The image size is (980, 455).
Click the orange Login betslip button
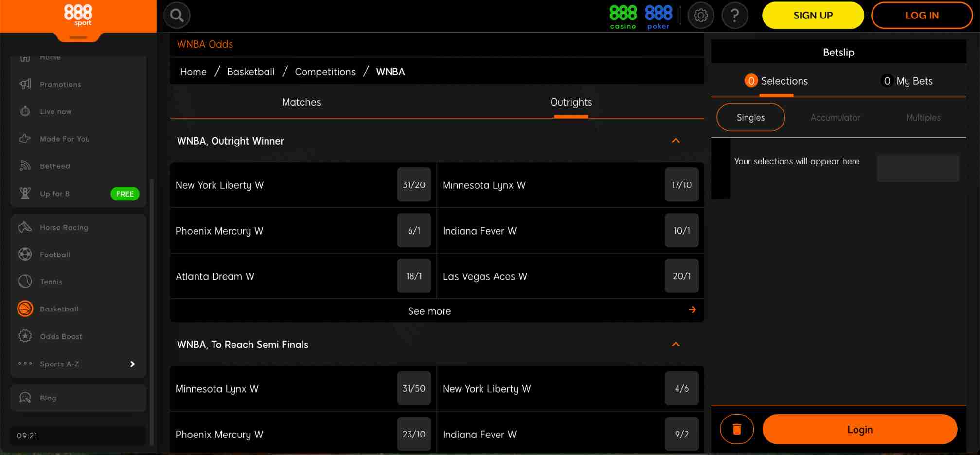click(x=860, y=429)
